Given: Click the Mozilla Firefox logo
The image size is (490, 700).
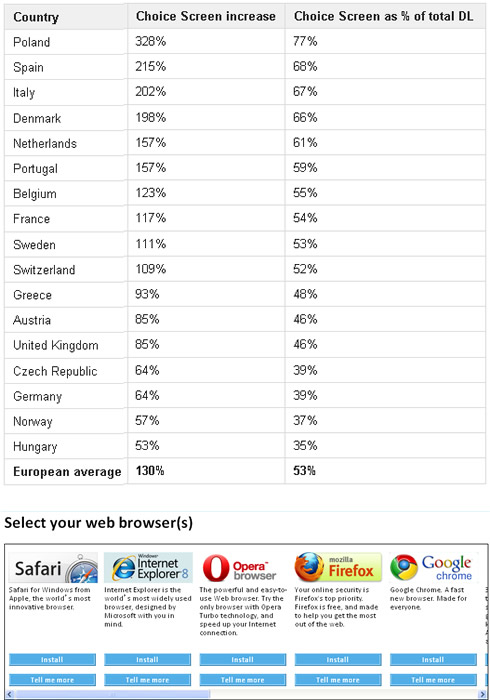Looking at the screenshot, I should 338,568.
